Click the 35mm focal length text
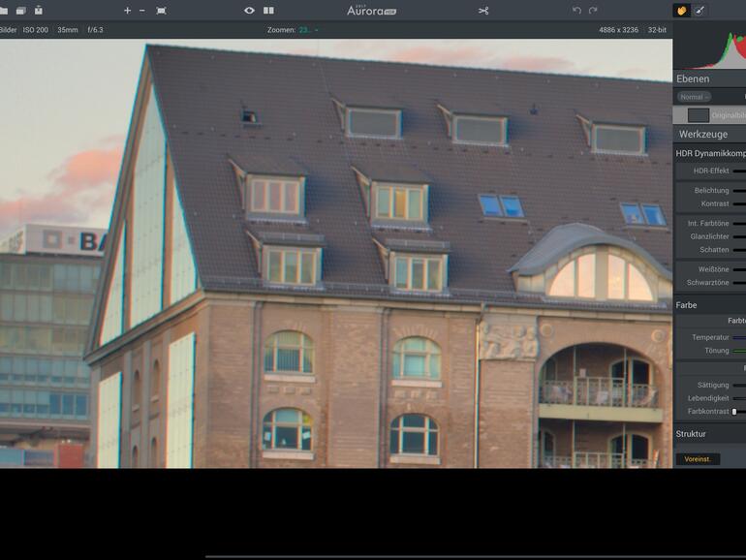The image size is (746, 560). pos(68,29)
